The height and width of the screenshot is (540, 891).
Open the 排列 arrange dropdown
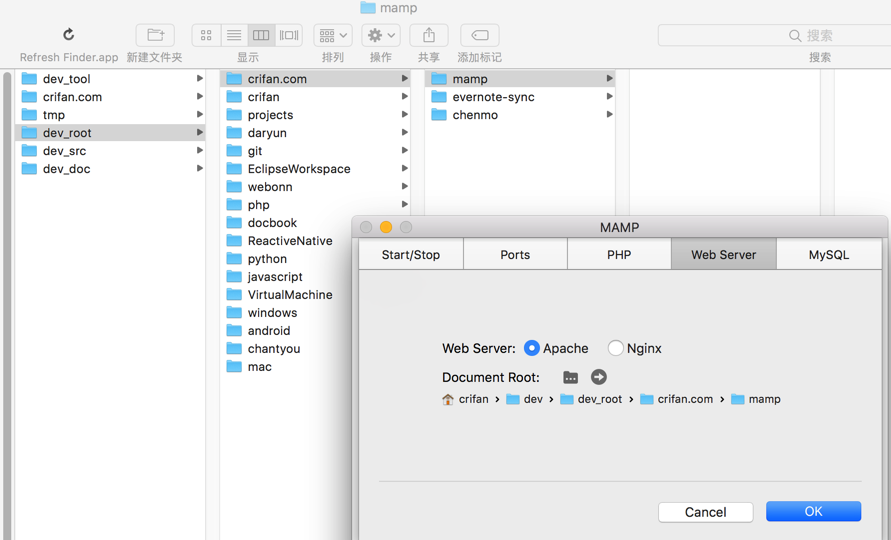point(333,35)
